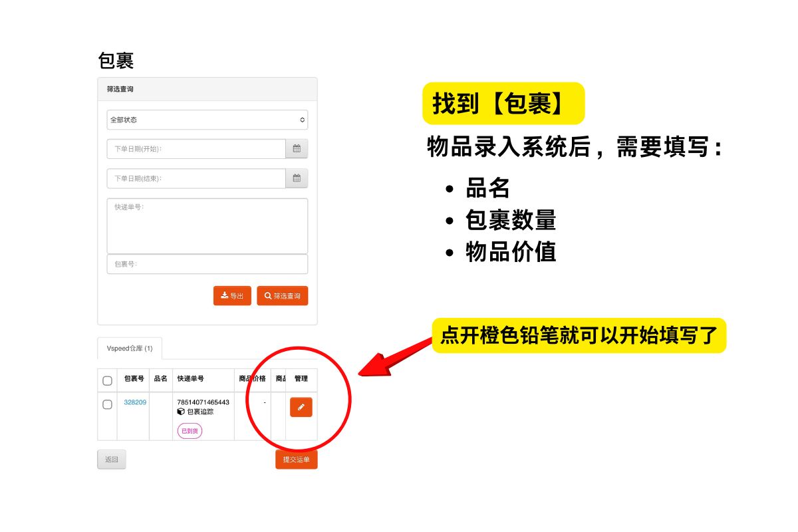Check the box for package 328209
The height and width of the screenshot is (532, 798).
107,404
